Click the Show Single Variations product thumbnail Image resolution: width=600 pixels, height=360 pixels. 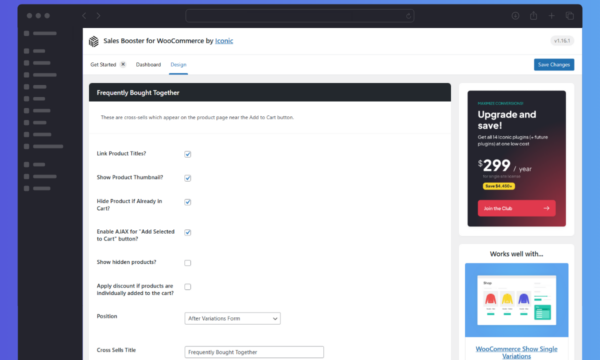tap(516, 300)
